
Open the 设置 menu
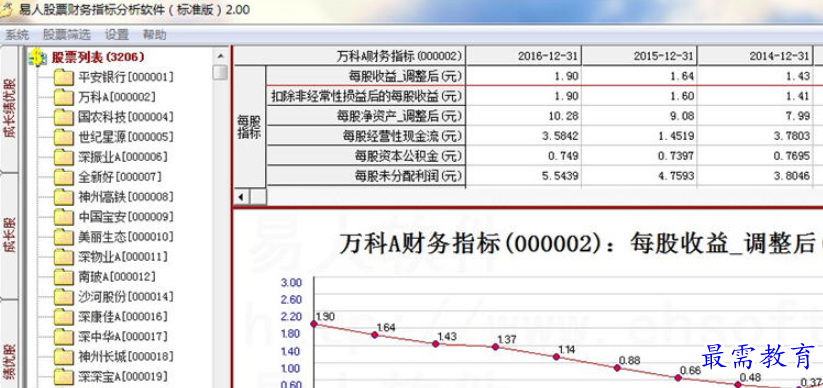117,35
